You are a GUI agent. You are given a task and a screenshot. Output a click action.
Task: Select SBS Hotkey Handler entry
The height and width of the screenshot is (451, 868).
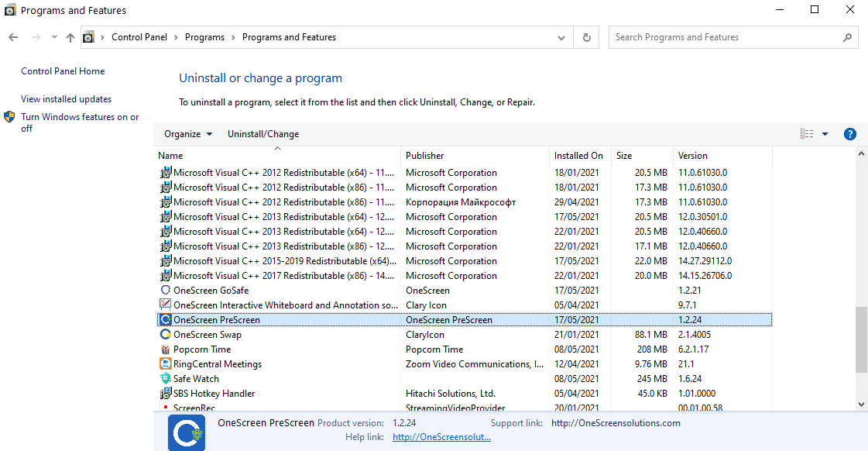pos(465,394)
